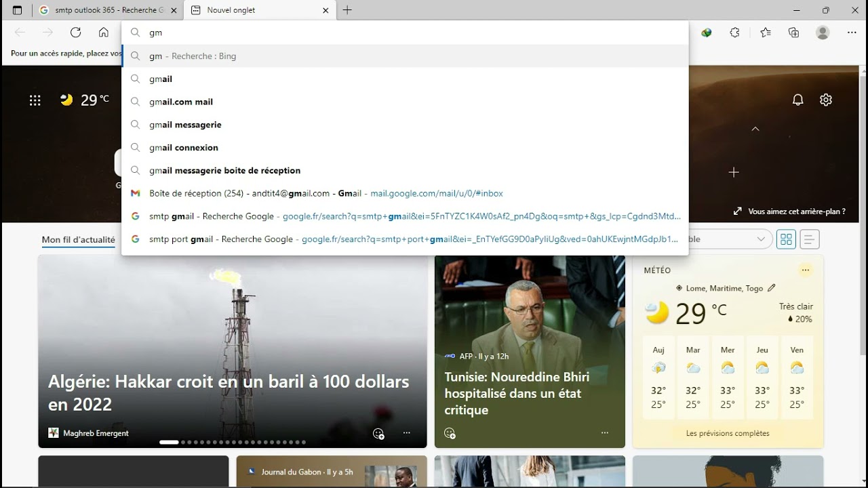The width and height of the screenshot is (868, 488).
Task: Choose gmail messagerie boite de réception suggestion
Action: (x=405, y=170)
